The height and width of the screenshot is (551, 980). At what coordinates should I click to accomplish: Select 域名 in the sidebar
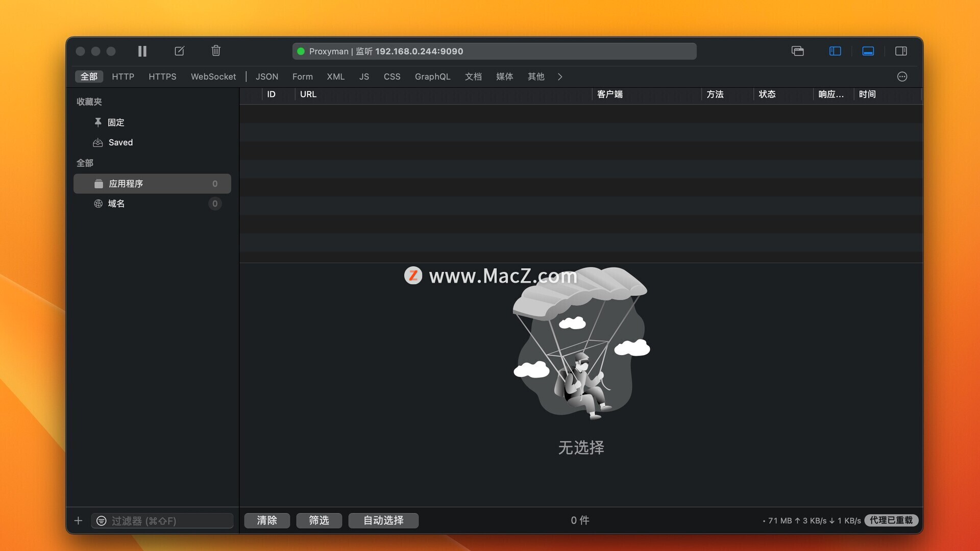point(152,204)
